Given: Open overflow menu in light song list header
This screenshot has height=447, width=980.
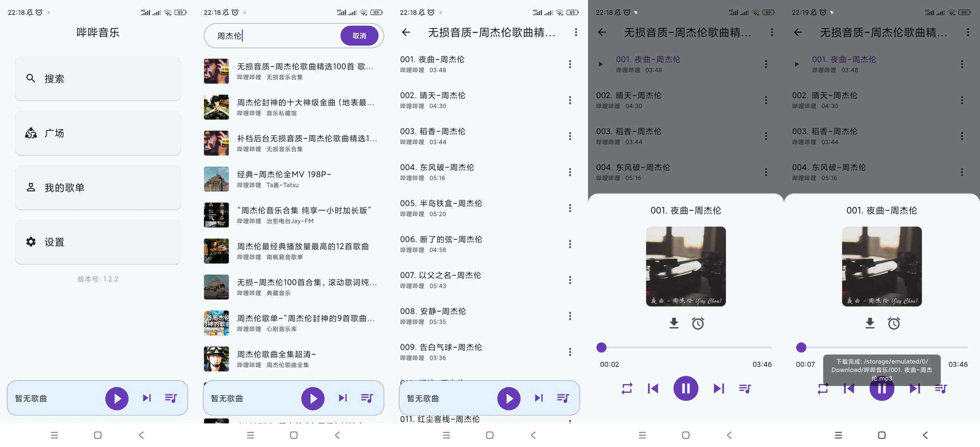Looking at the screenshot, I should click(576, 32).
